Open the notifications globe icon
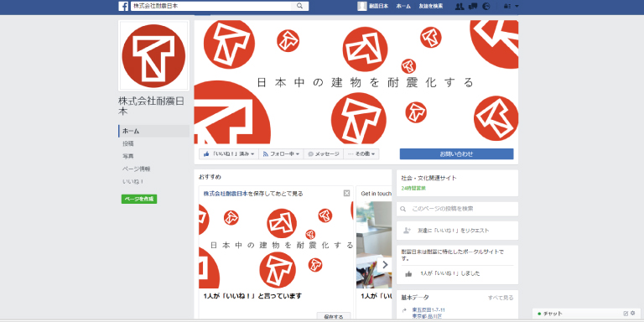 (x=486, y=6)
